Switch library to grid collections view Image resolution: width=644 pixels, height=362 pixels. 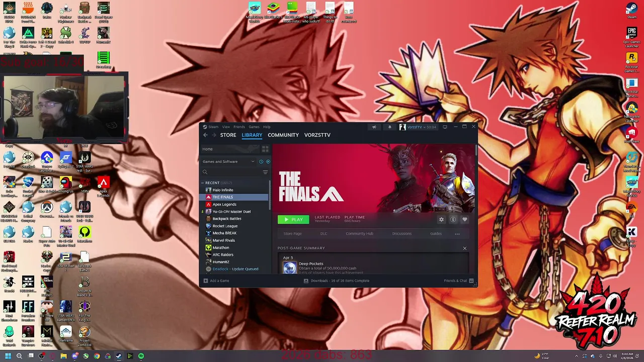265,149
